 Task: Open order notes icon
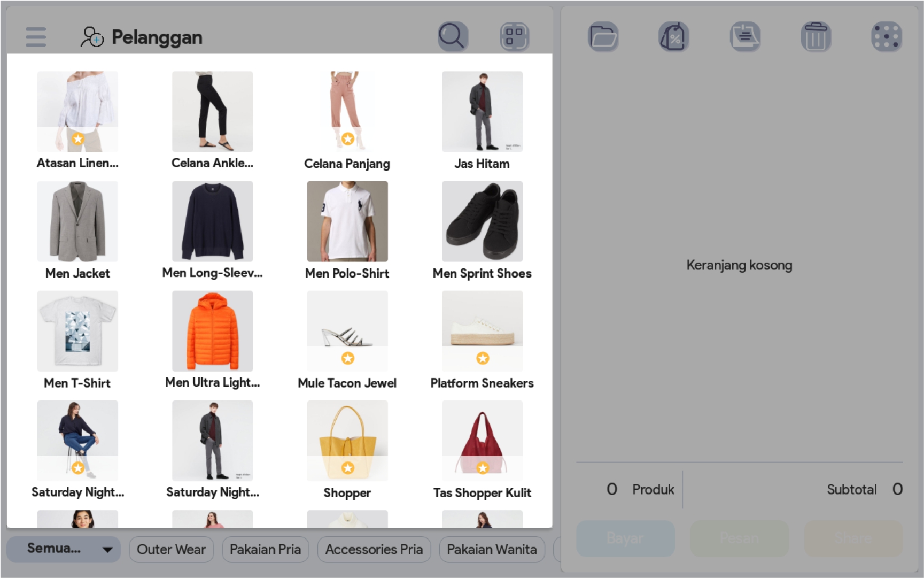click(x=745, y=37)
